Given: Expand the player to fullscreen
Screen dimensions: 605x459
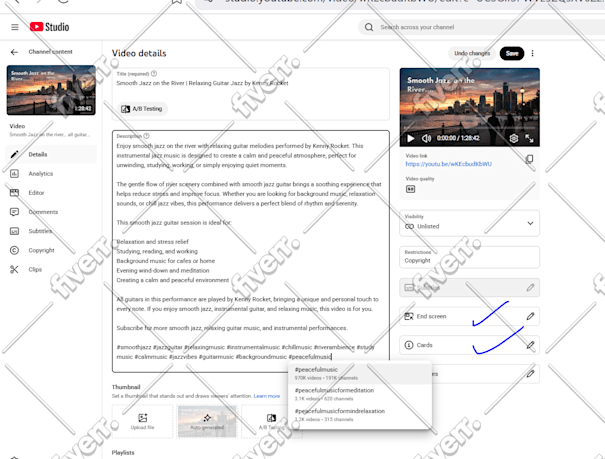Looking at the screenshot, I should 529,138.
